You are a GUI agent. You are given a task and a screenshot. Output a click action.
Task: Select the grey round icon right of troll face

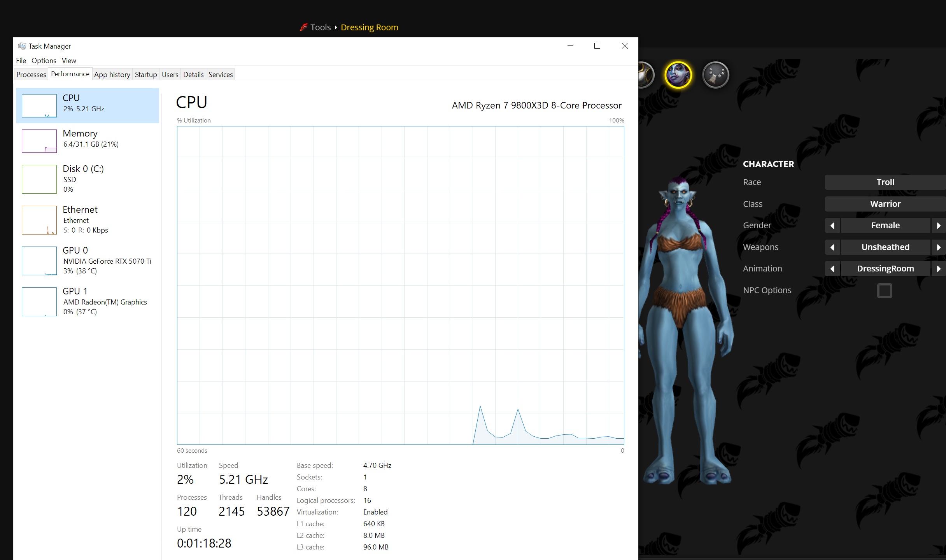coord(716,75)
